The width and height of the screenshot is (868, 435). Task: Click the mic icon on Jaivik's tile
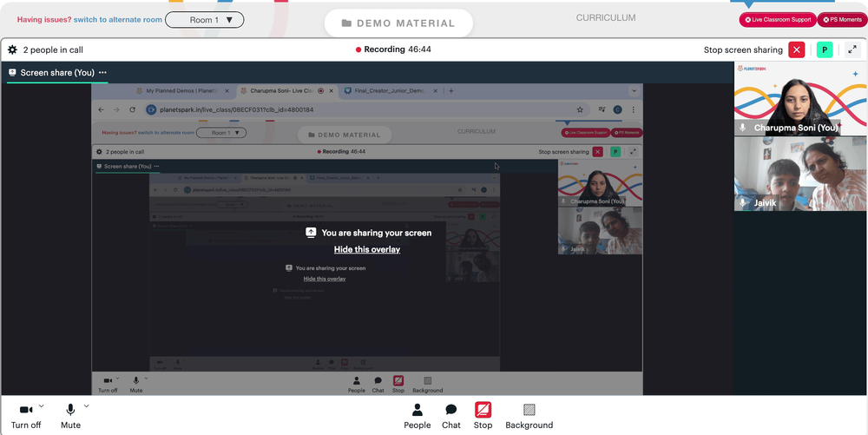coord(742,203)
